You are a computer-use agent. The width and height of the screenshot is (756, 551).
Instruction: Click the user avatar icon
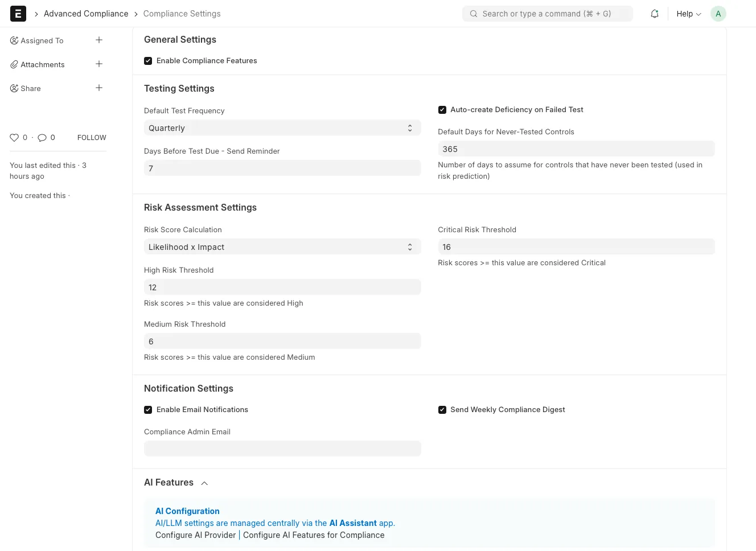(x=718, y=14)
